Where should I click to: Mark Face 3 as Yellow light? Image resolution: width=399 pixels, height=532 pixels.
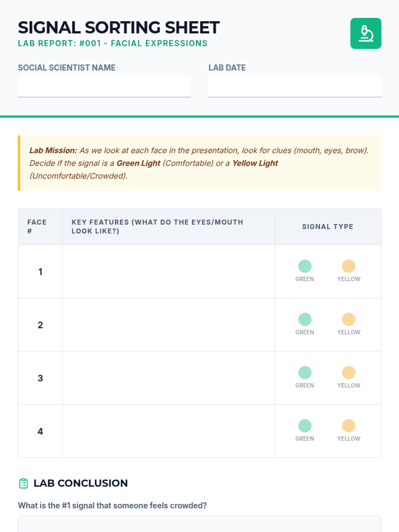point(348,373)
